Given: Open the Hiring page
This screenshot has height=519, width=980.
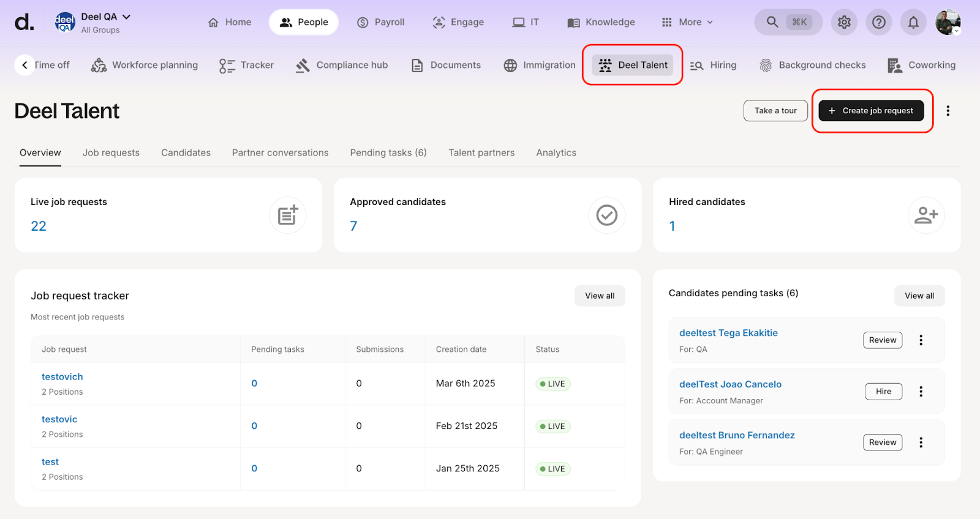Looking at the screenshot, I should point(714,65).
